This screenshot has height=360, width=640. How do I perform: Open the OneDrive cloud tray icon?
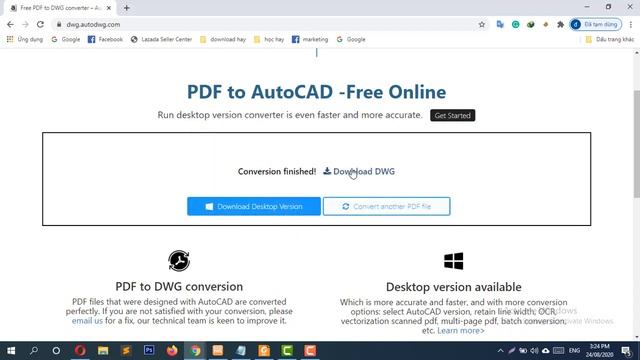tap(546, 351)
